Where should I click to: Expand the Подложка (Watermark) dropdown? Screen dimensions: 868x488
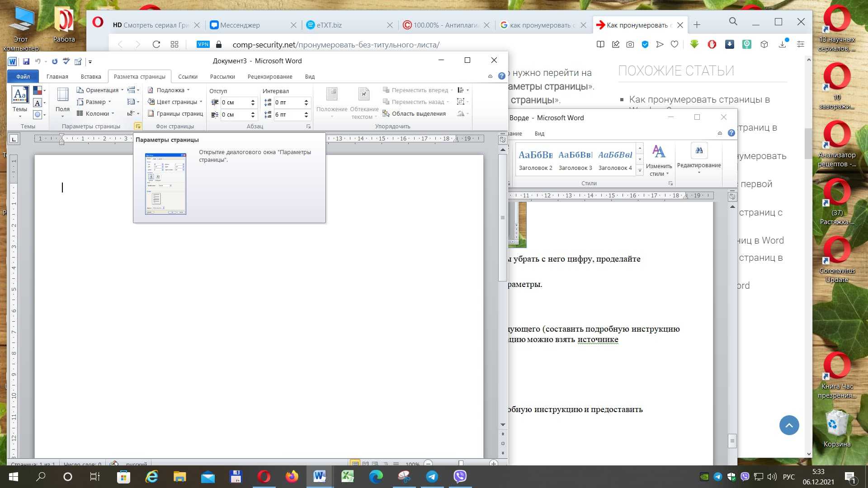[x=169, y=90]
